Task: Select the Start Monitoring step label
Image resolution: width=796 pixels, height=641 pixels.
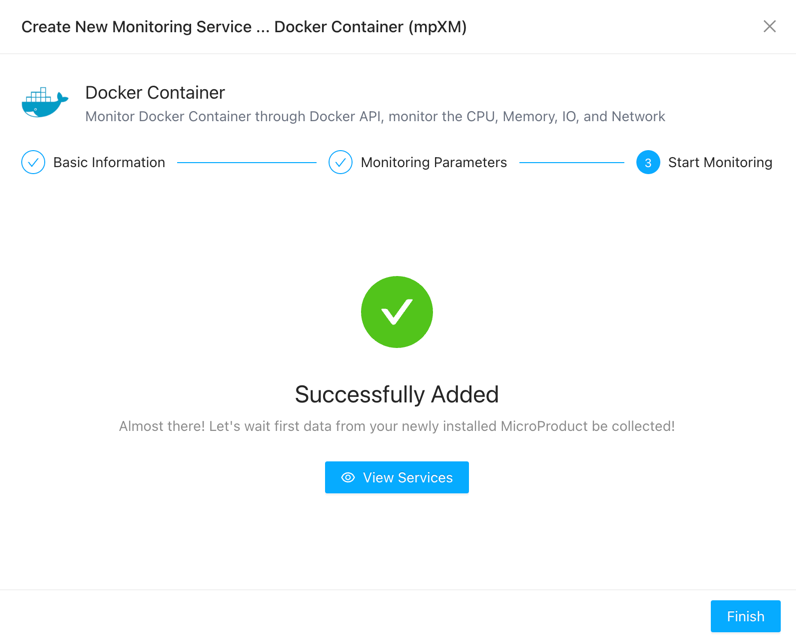Action: [x=720, y=162]
